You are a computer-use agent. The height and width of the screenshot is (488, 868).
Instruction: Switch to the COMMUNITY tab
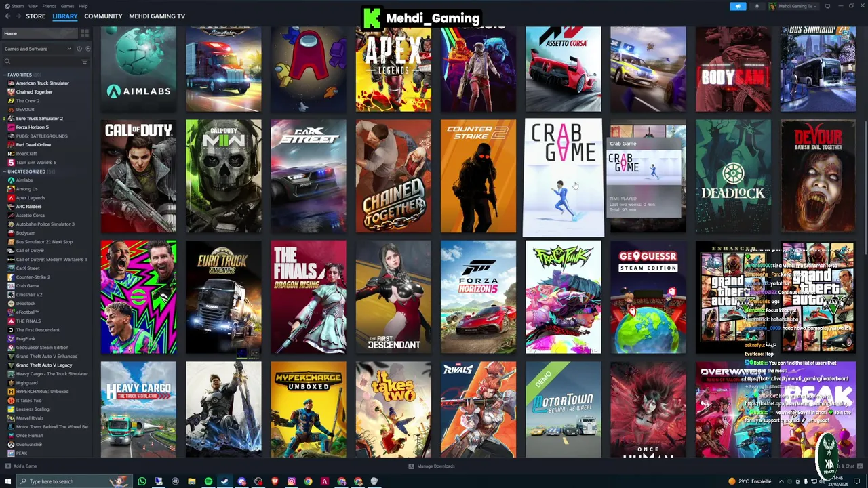tap(103, 16)
